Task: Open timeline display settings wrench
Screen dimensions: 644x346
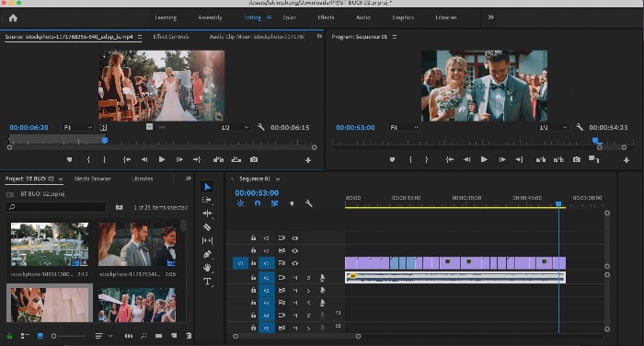Action: click(x=308, y=203)
